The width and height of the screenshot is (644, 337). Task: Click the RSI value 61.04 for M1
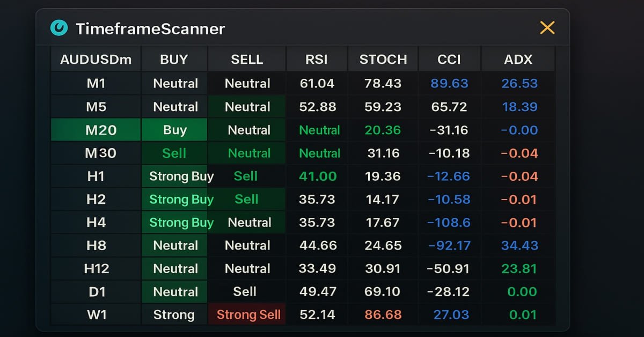pyautogui.click(x=317, y=83)
